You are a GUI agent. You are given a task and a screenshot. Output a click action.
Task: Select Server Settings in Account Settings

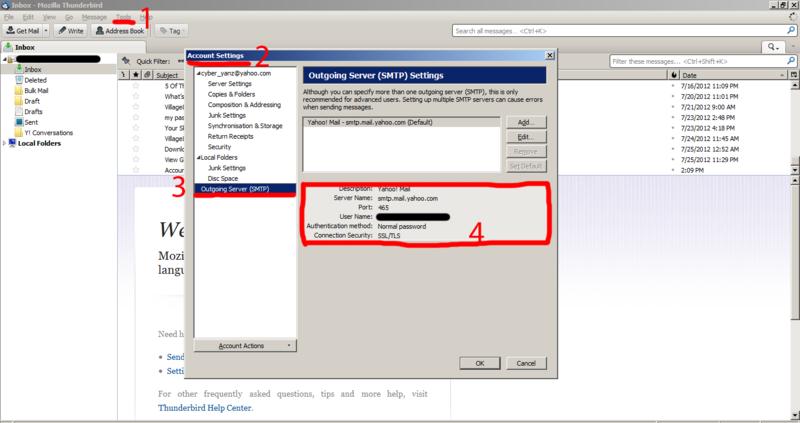click(230, 84)
